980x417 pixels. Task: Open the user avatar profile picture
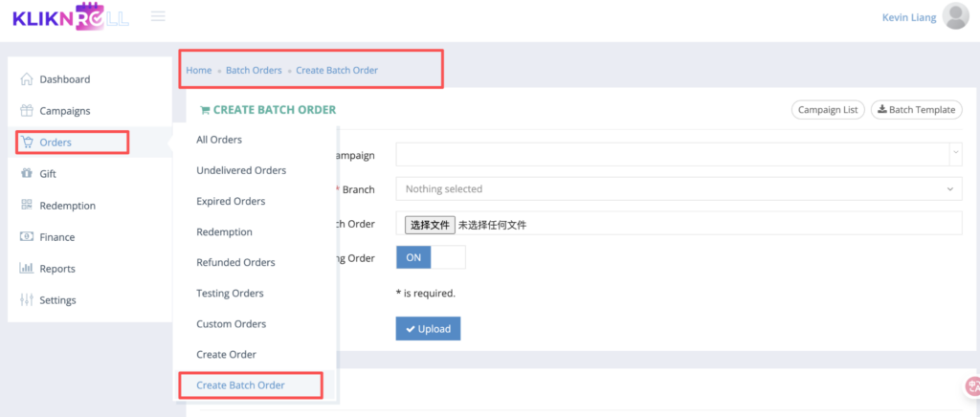(955, 16)
